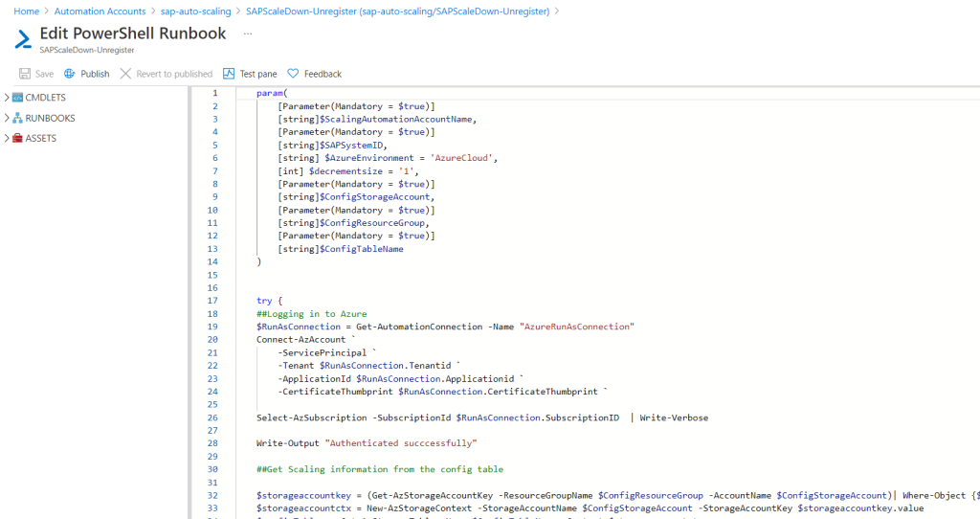The height and width of the screenshot is (519, 980).
Task: Click 'New-AzStorageContext' command text
Action: coord(419,508)
